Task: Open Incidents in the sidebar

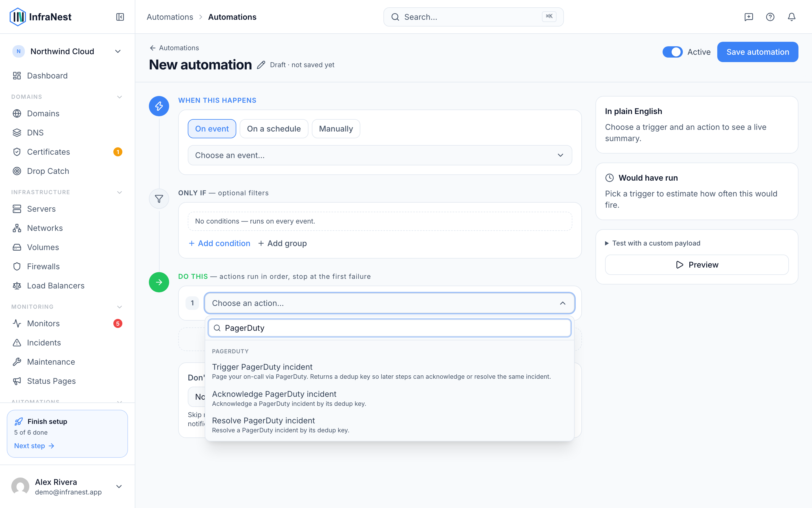Action: tap(67, 343)
